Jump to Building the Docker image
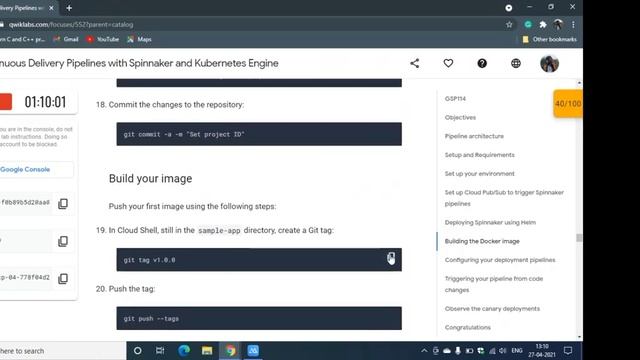Viewport: 640px width, 360px height. click(482, 241)
